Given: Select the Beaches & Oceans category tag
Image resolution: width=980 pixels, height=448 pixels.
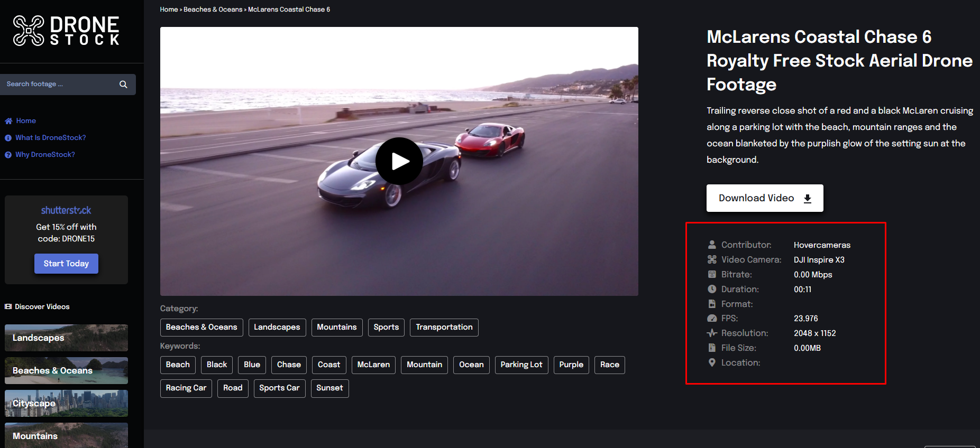Looking at the screenshot, I should tap(202, 328).
